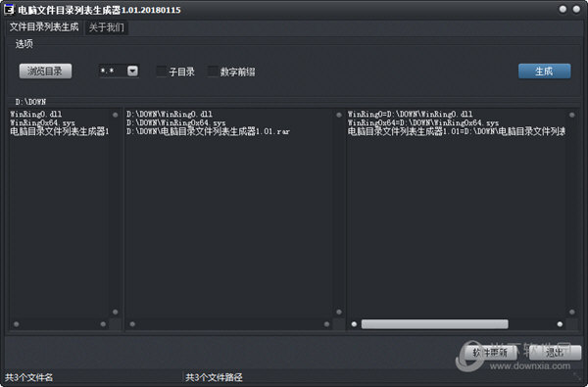Select WinRing0x64.sys in file name list

point(42,122)
